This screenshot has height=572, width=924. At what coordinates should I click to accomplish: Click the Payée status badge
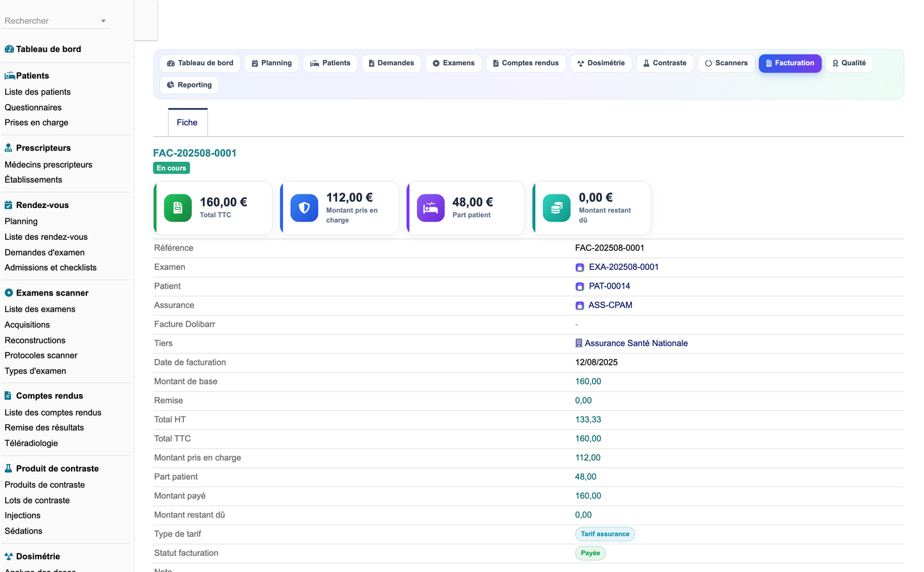pos(590,553)
